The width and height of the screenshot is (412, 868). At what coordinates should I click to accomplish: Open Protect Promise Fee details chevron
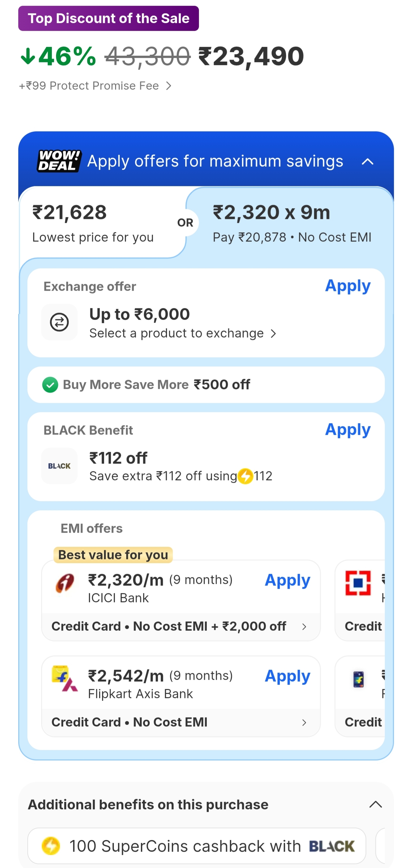[x=169, y=86]
